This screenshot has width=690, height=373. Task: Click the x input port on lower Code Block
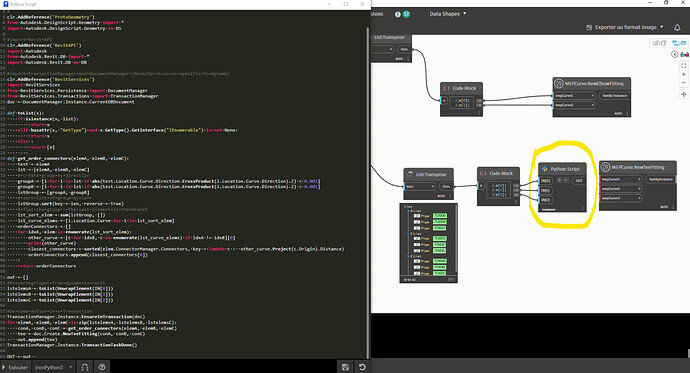click(x=481, y=185)
